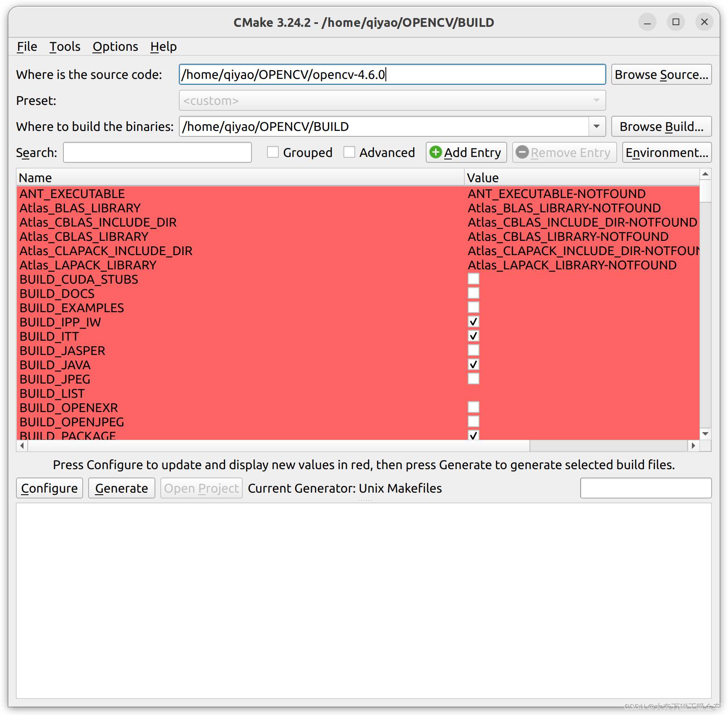Enable the Advanced checkbox
Screen dimensions: 728x715
pyautogui.click(x=349, y=152)
